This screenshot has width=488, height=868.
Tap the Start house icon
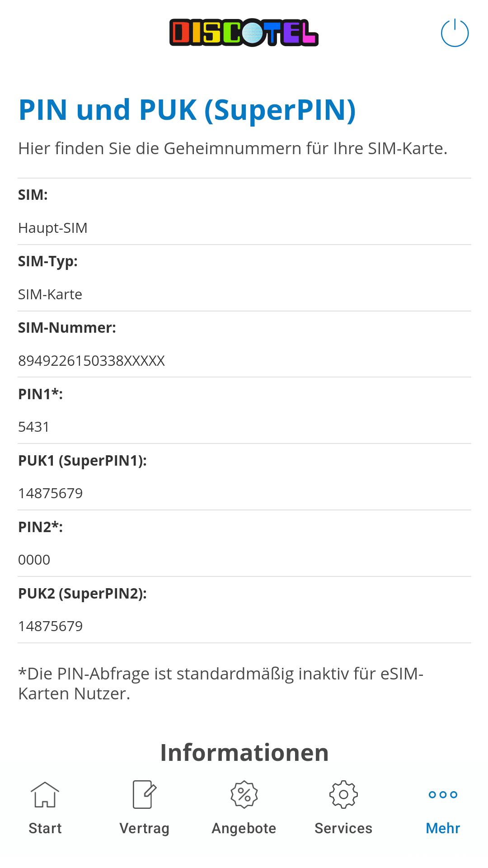coord(45,794)
